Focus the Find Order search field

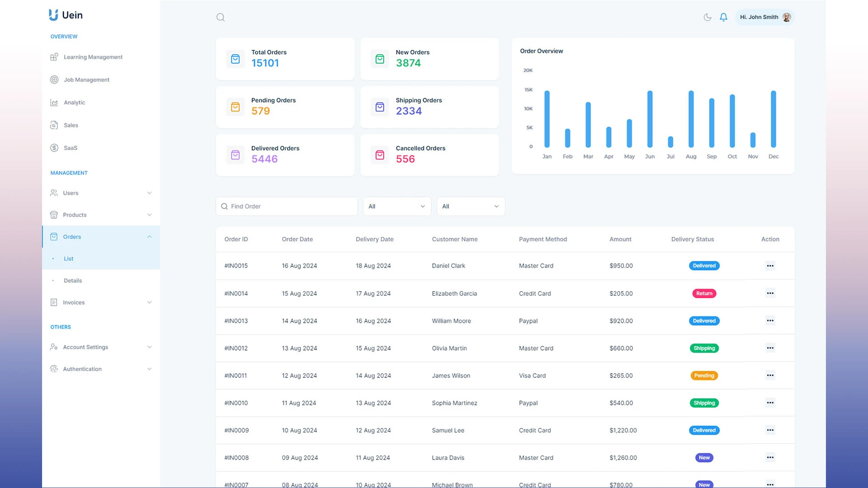287,206
